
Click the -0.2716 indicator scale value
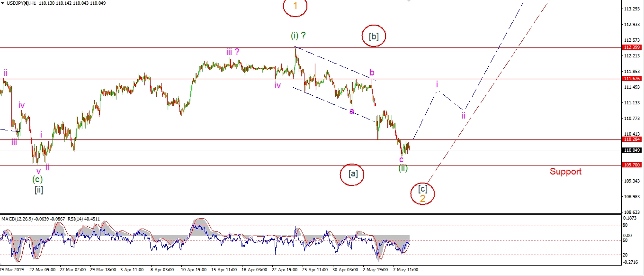point(630,262)
